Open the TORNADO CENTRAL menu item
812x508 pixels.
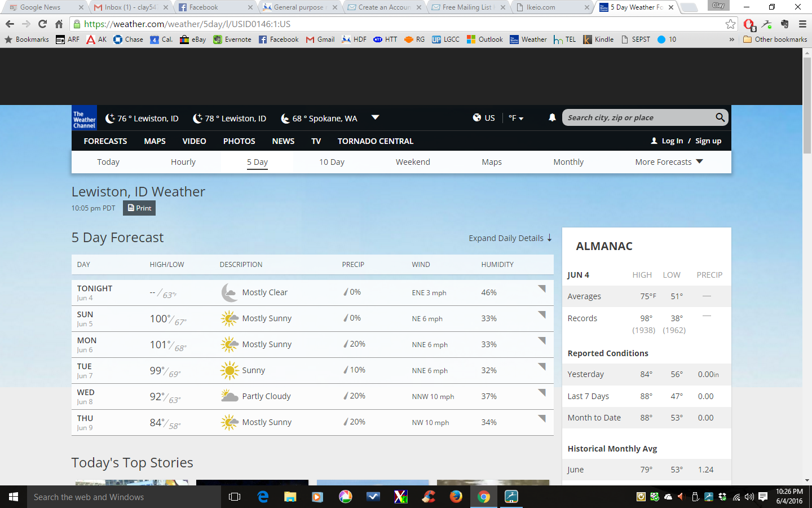coord(375,141)
